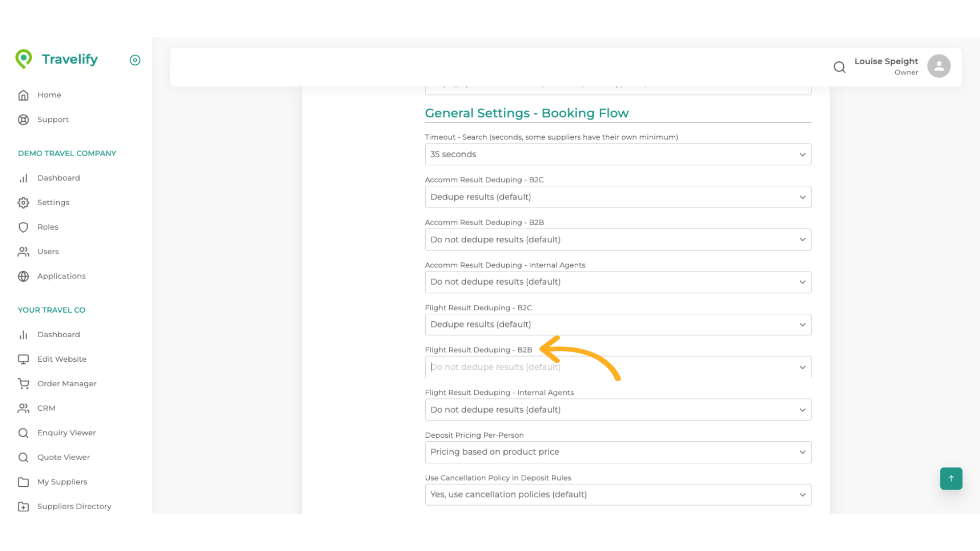Click Louise Speight user name
Image resolution: width=980 pixels, height=551 pixels.
tap(886, 61)
